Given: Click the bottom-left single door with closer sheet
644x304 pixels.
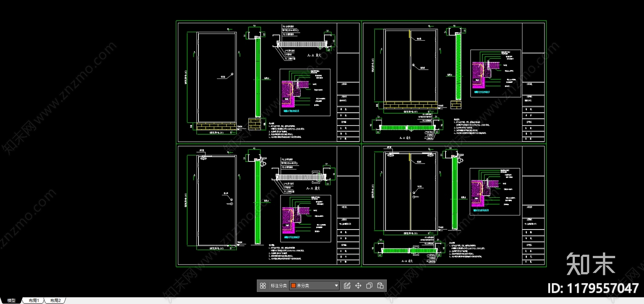Looking at the screenshot, I should tap(268, 205).
